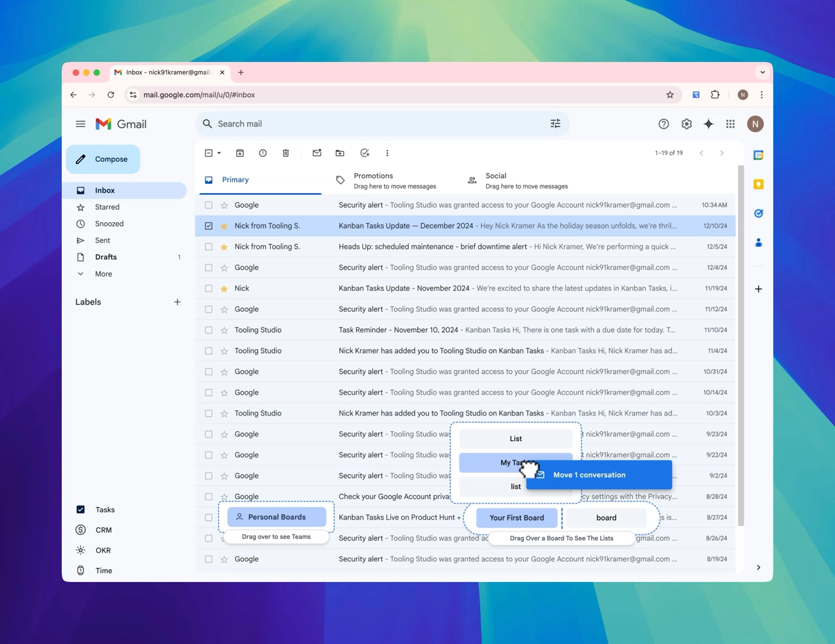The height and width of the screenshot is (644, 835).
Task: Open the browser tab search dropdown
Action: (762, 72)
